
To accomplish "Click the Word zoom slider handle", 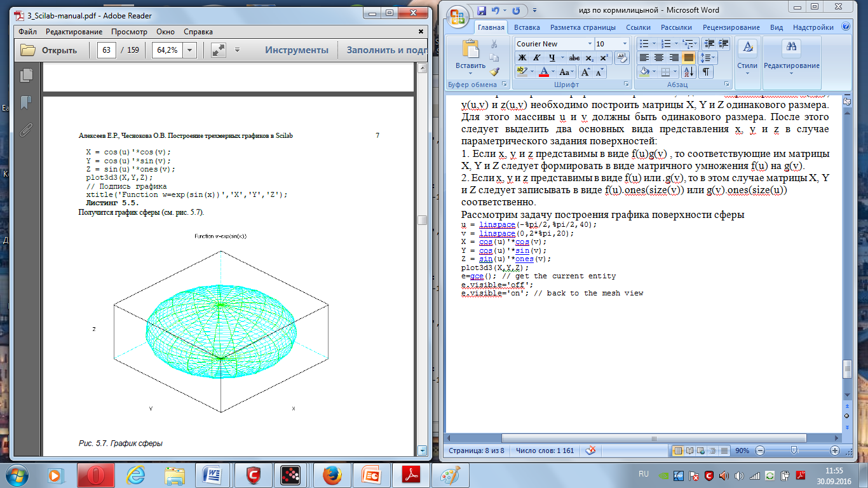I will [794, 451].
